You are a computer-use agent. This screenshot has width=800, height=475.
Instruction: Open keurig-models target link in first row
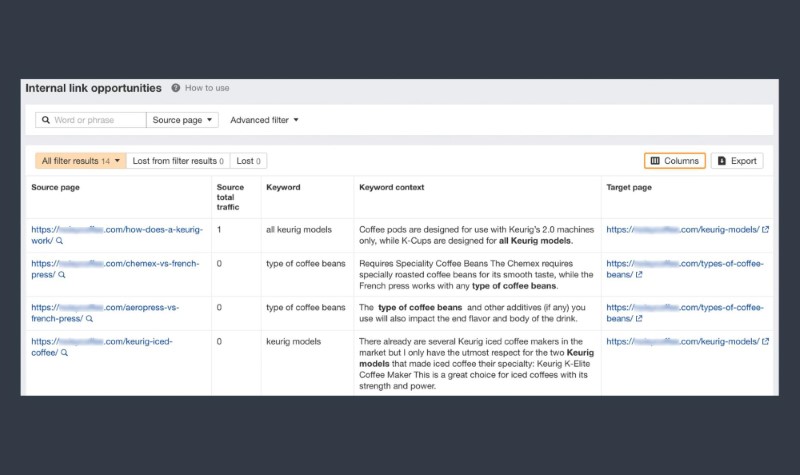tap(683, 230)
